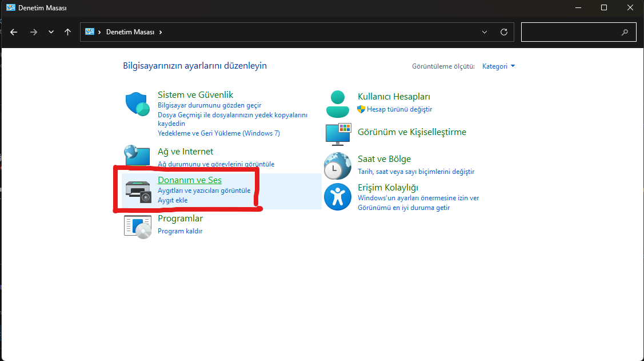Open the Saat ve Bölge clock icon
The image size is (644, 361).
tap(338, 166)
